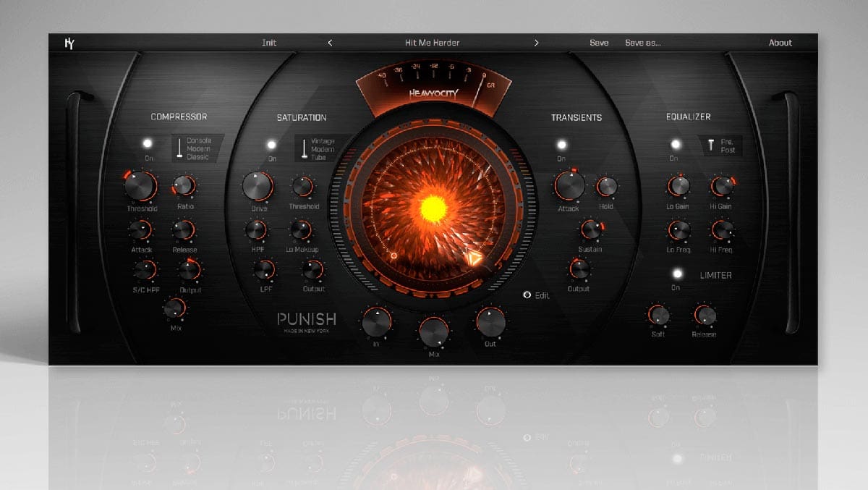
Task: Toggle the Saturation On light
Action: tap(272, 145)
